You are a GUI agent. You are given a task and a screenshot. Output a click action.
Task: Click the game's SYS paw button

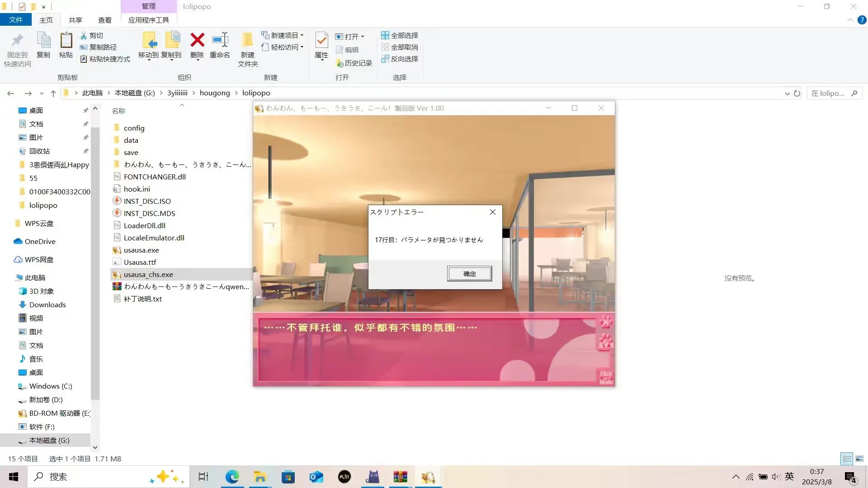(x=606, y=342)
